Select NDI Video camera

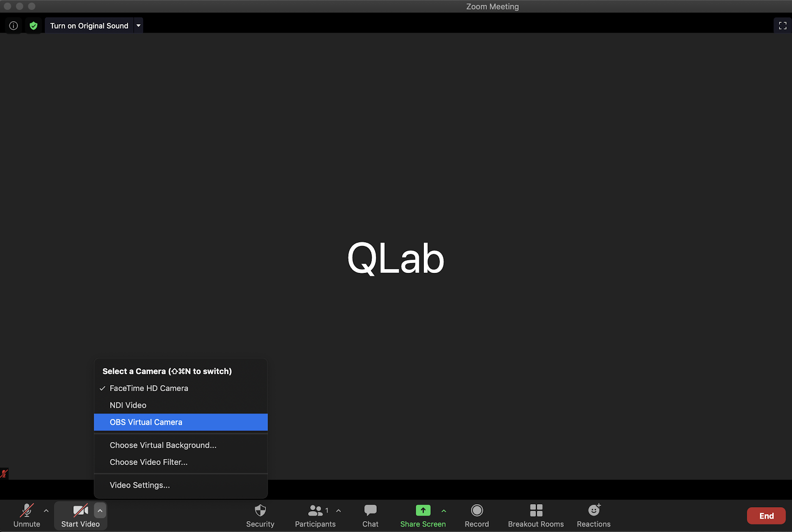point(128,405)
